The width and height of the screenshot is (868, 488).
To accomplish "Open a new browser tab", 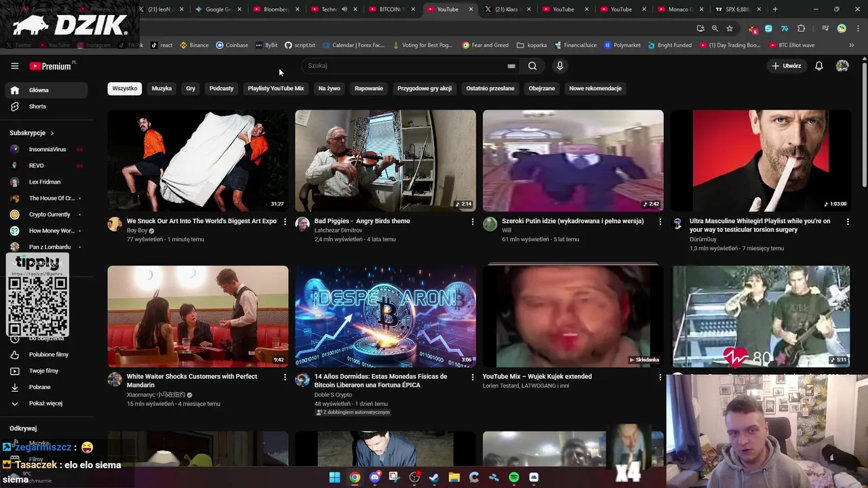I will [775, 9].
